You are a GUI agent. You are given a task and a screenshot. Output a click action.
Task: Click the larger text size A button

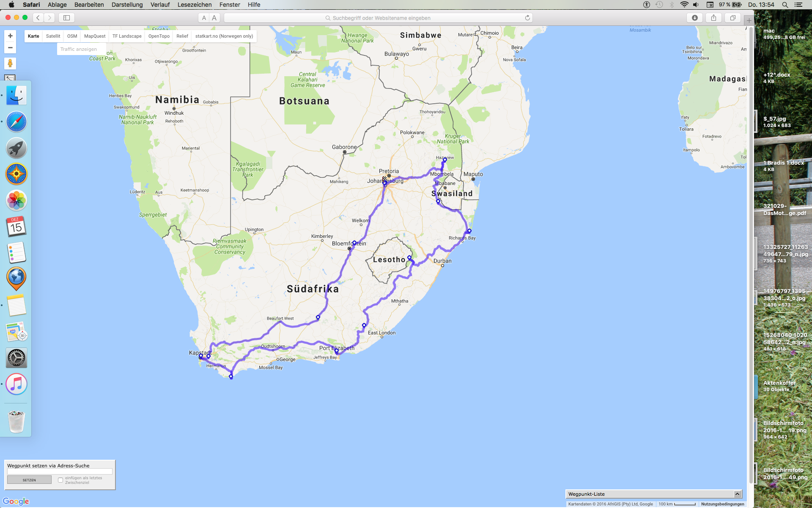tap(214, 18)
